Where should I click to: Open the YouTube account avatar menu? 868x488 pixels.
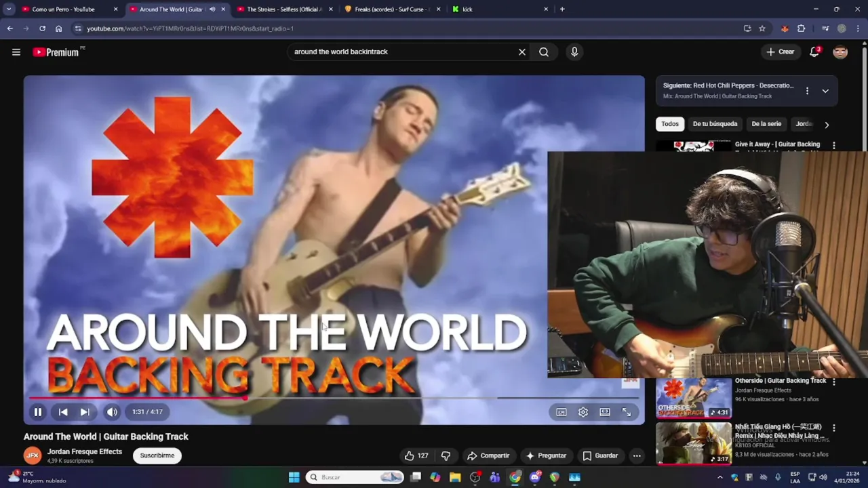click(840, 52)
